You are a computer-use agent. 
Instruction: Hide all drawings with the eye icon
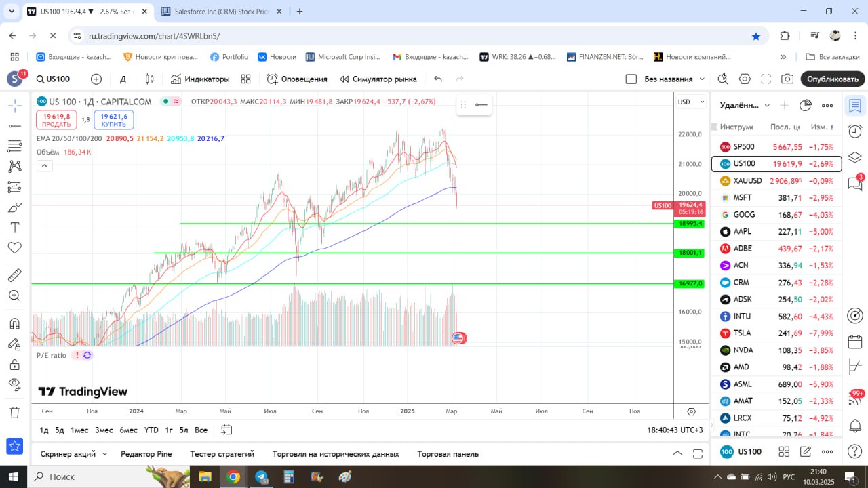[x=14, y=384]
